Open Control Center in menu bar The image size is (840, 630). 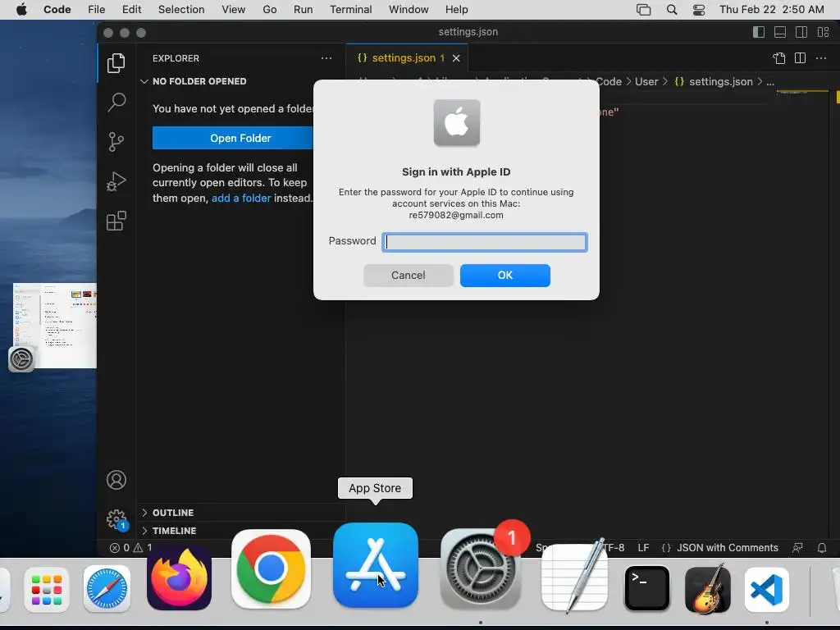(x=699, y=10)
